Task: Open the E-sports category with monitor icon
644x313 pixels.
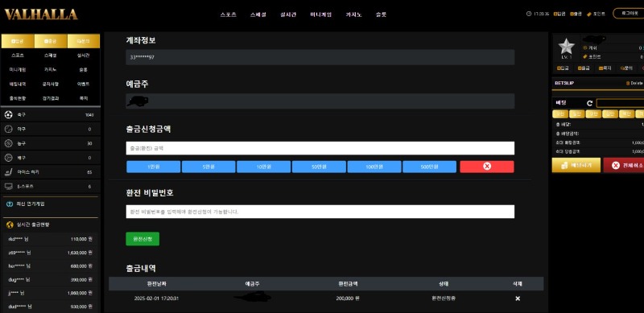Action: click(x=51, y=187)
